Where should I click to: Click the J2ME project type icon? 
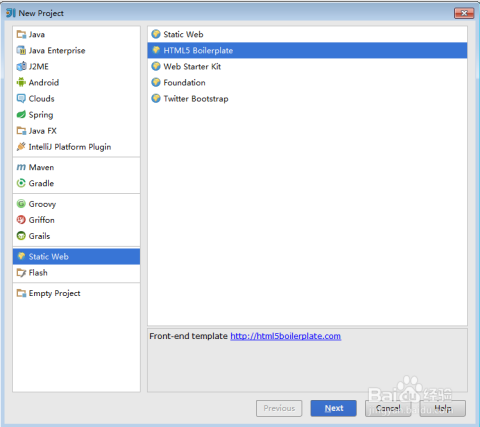tap(21, 66)
